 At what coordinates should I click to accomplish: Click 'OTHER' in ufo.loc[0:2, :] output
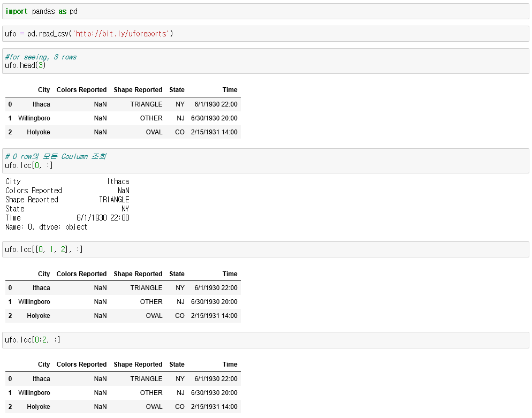[151, 392]
